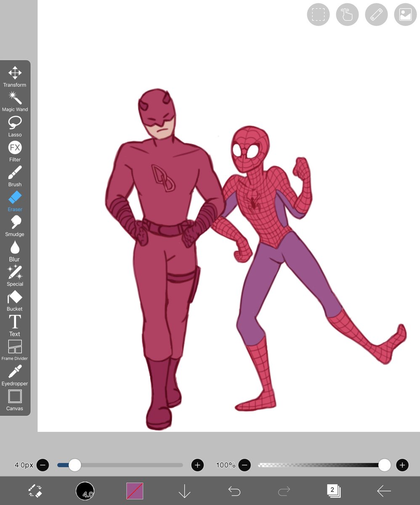Open the FX Filter tool

tap(15, 151)
